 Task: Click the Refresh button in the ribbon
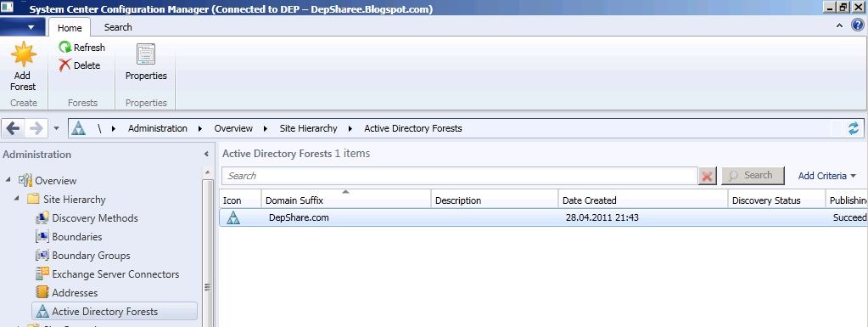(82, 48)
